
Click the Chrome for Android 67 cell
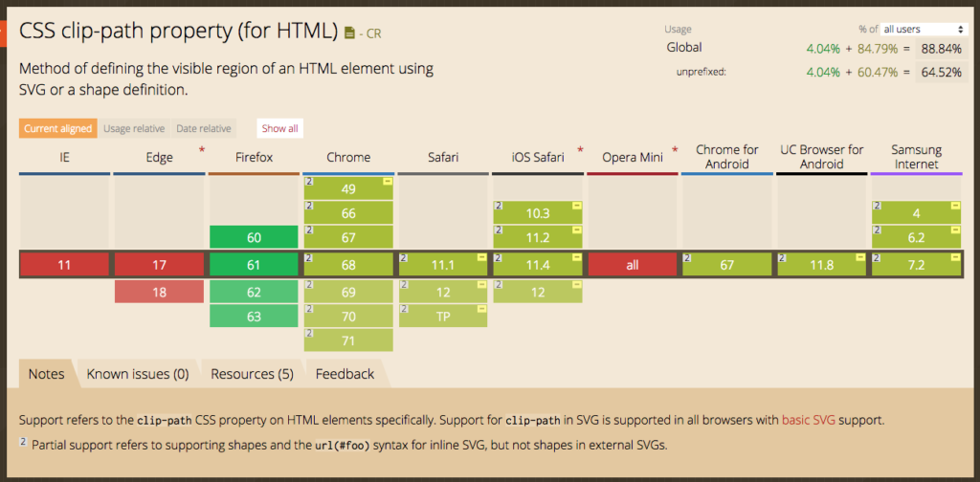727,265
